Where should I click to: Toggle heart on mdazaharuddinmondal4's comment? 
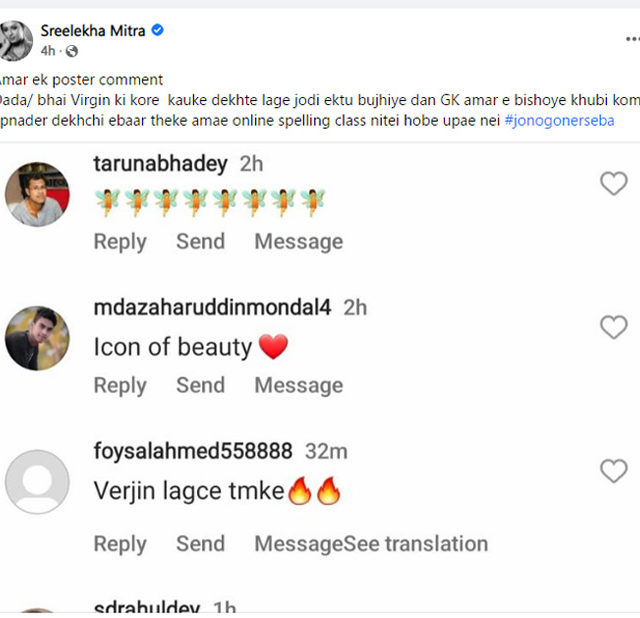[x=613, y=327]
